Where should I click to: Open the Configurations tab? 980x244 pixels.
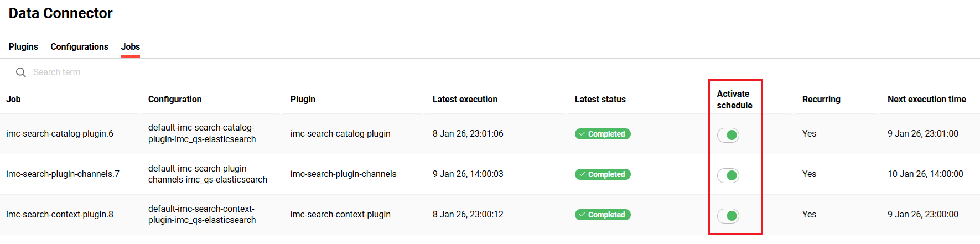point(79,47)
